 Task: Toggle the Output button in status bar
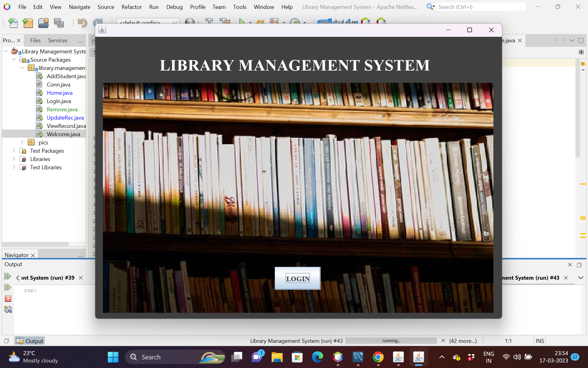[x=30, y=341]
